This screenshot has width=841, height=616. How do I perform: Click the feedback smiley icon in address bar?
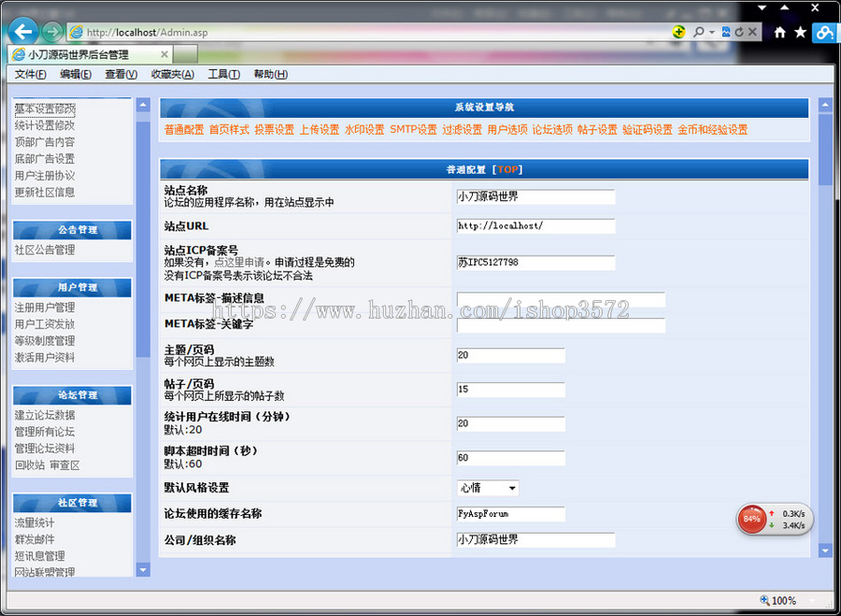(677, 31)
